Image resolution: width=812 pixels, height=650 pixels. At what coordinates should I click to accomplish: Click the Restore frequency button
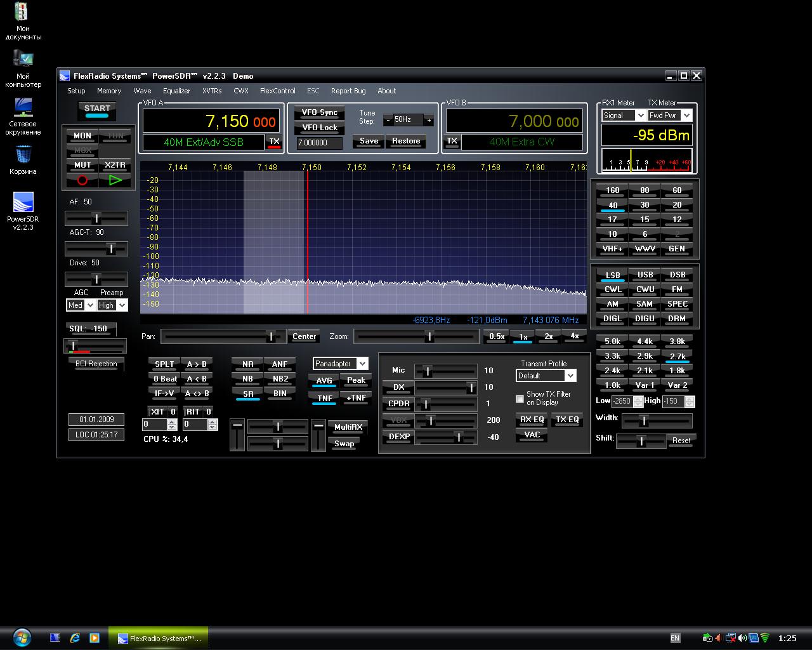pyautogui.click(x=406, y=142)
